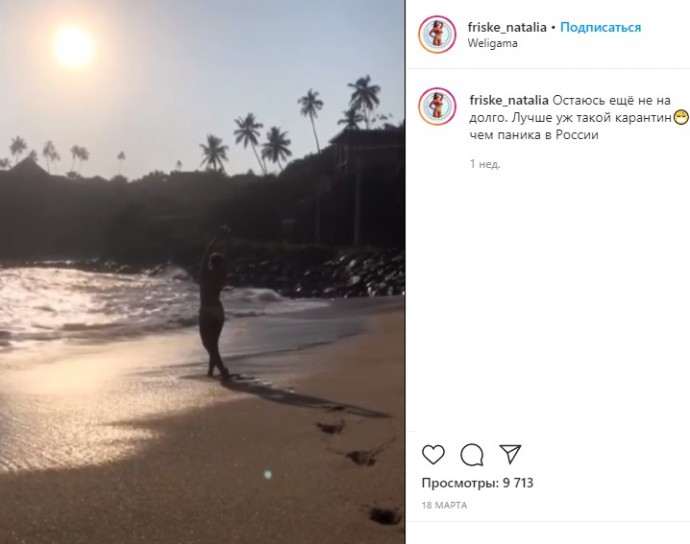The image size is (690, 544).
Task: Click the Просмотры: 9 713 views counter
Action: (x=477, y=483)
